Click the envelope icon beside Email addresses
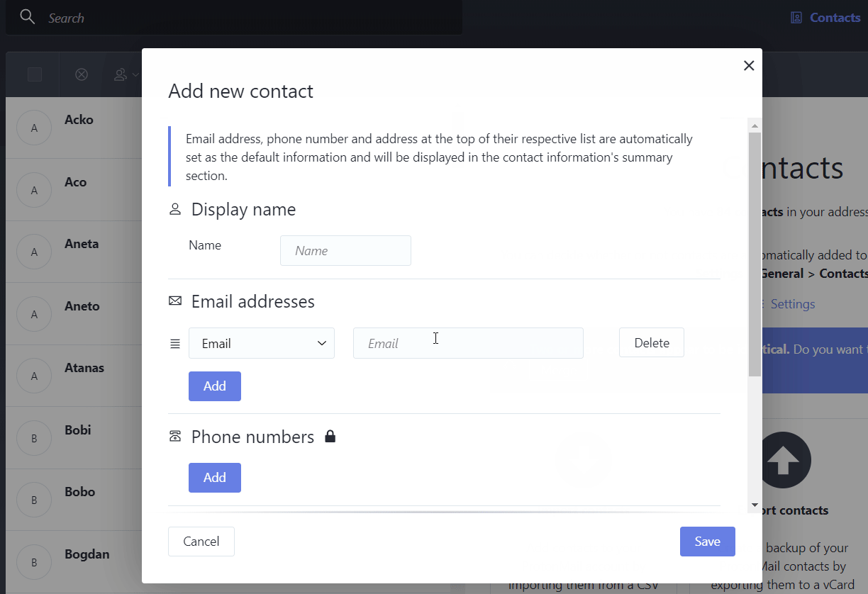The width and height of the screenshot is (868, 594). click(x=174, y=301)
